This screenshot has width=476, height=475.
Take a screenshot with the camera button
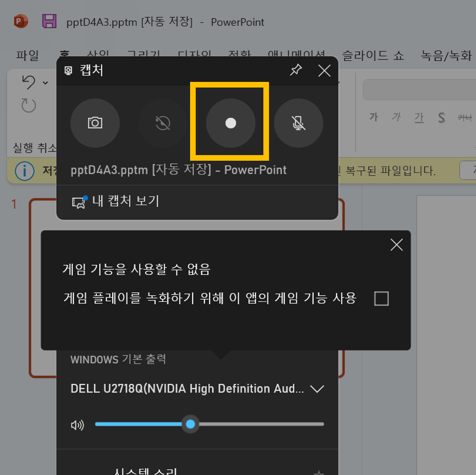(x=95, y=123)
